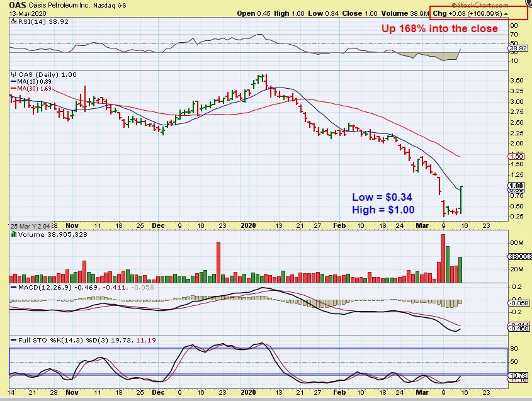532x401 pixels.
Task: Click the Chg +0.63 (+169.69%) readout
Action: [467, 14]
